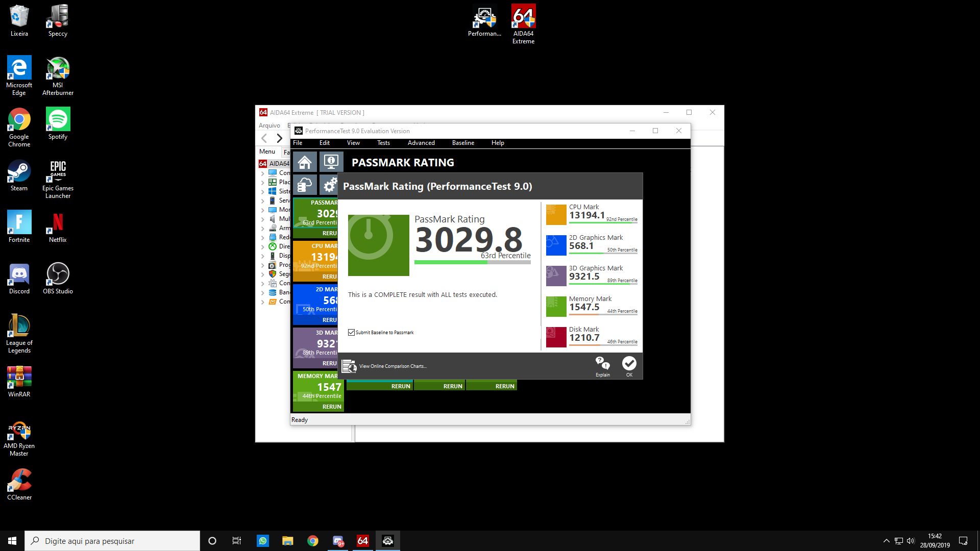Image resolution: width=980 pixels, height=551 pixels.
Task: Select the Epic Games Launcher desktop icon
Action: coord(58,179)
